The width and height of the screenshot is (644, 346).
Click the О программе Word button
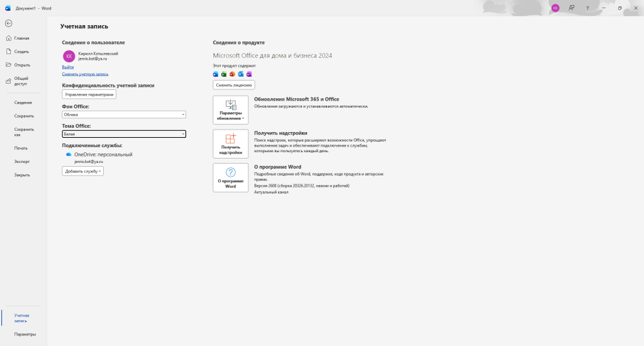[230, 177]
